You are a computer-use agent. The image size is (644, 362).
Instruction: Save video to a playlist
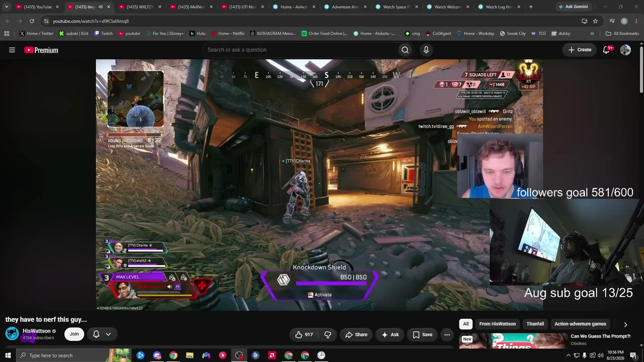click(x=423, y=335)
